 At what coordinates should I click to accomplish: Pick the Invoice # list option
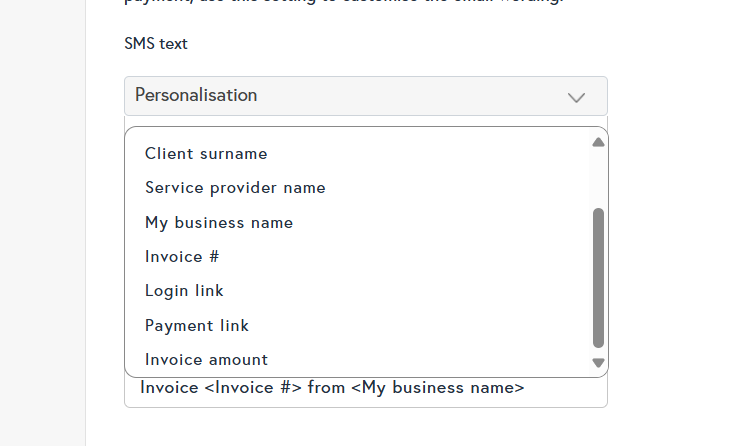(x=182, y=256)
